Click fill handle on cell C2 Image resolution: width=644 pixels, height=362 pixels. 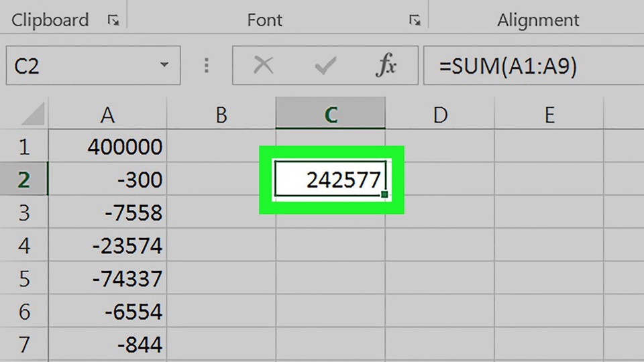point(384,194)
